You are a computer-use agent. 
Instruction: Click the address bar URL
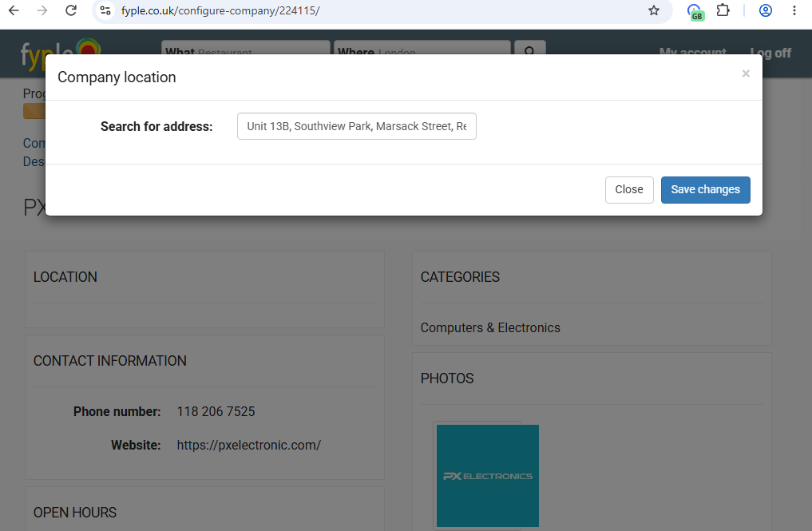[220, 10]
